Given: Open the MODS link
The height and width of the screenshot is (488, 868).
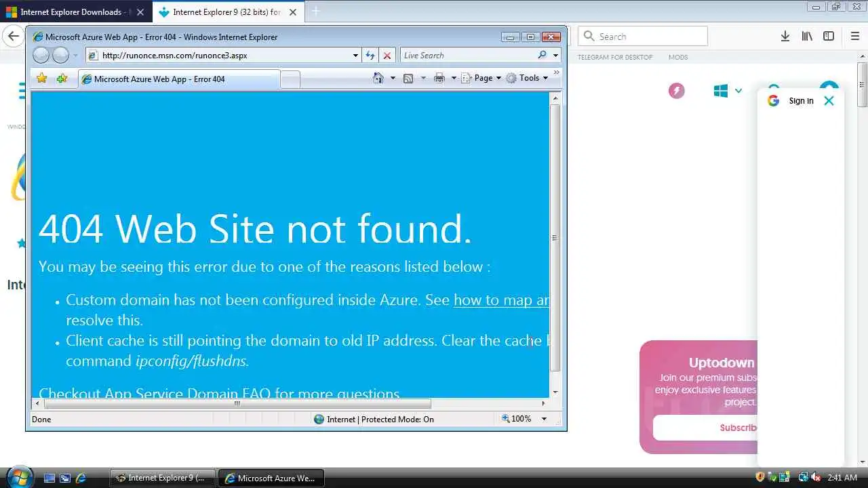Looking at the screenshot, I should tap(678, 58).
